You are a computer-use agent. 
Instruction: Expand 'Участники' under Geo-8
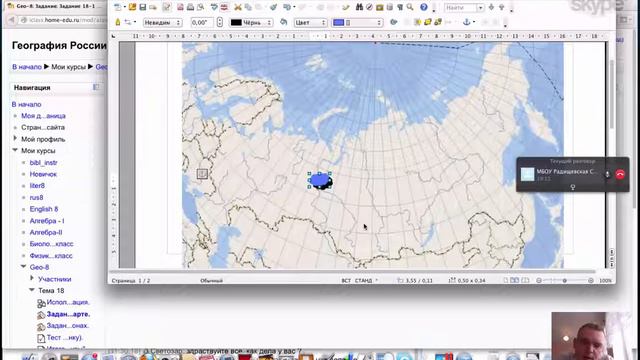point(32,278)
